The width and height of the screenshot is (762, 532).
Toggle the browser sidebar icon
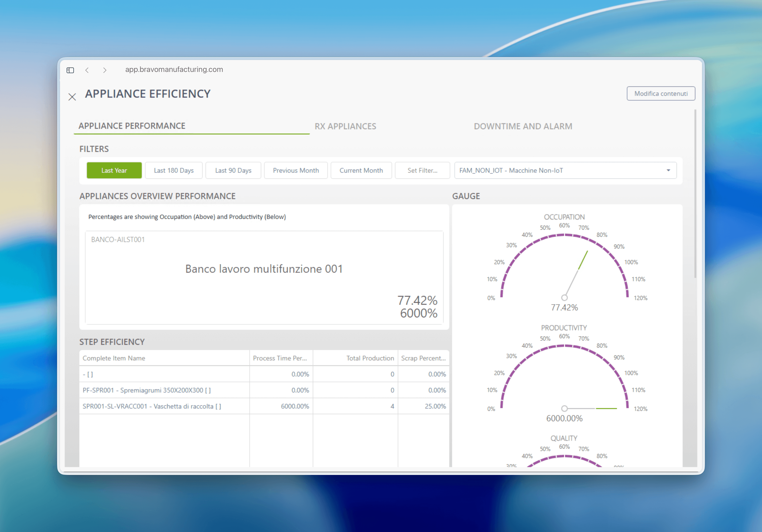coord(70,70)
